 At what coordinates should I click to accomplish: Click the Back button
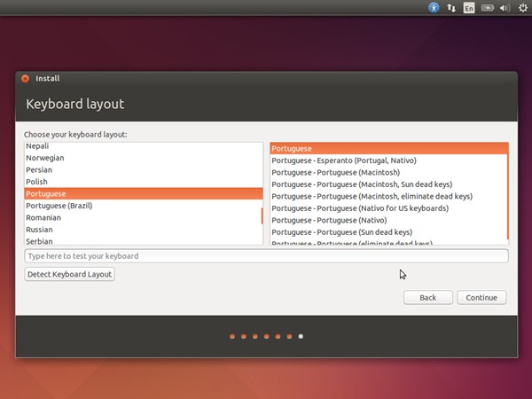coord(428,298)
